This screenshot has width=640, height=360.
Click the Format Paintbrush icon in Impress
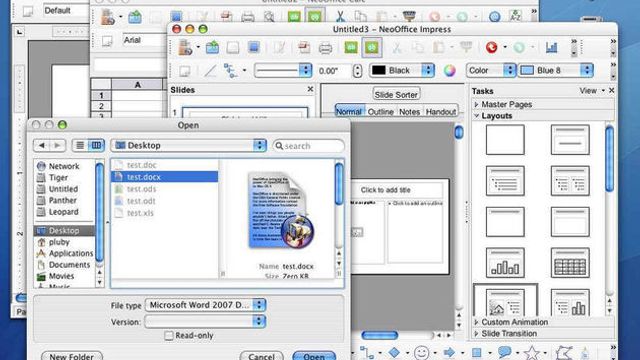pos(466,47)
